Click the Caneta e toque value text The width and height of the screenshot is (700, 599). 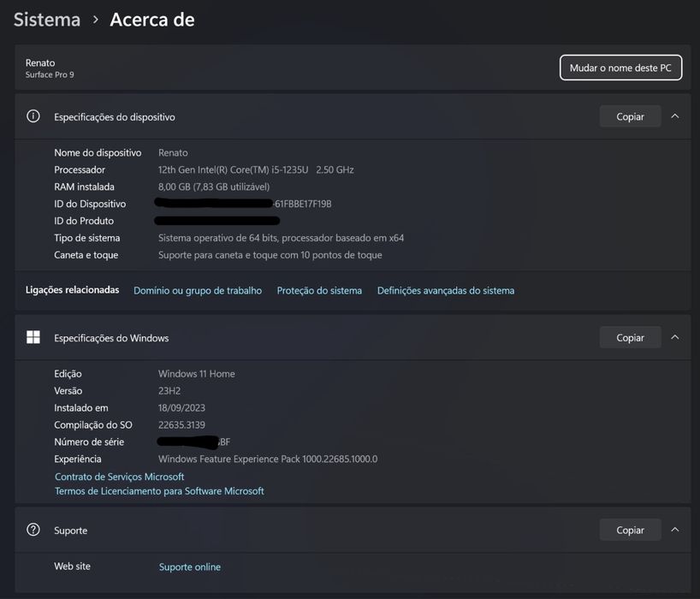point(270,255)
